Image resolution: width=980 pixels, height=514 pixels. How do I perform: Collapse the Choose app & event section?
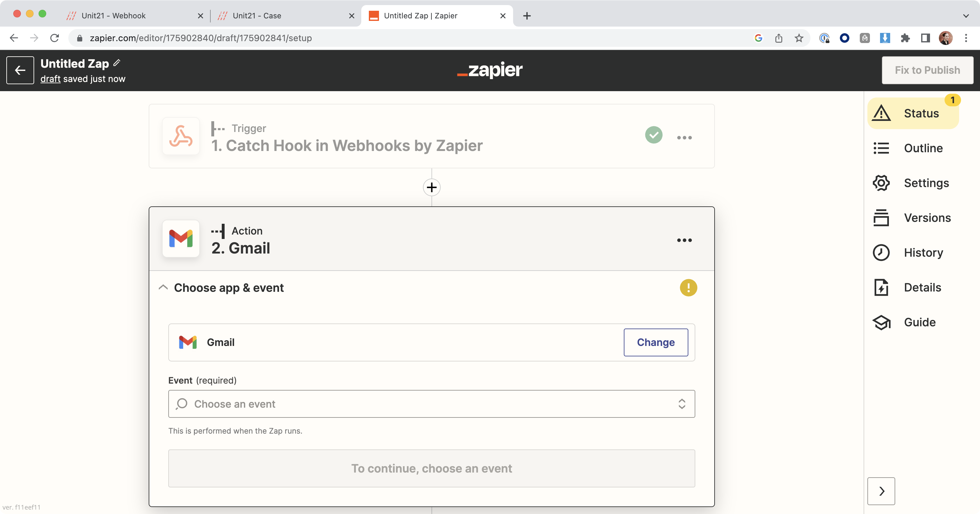point(163,287)
